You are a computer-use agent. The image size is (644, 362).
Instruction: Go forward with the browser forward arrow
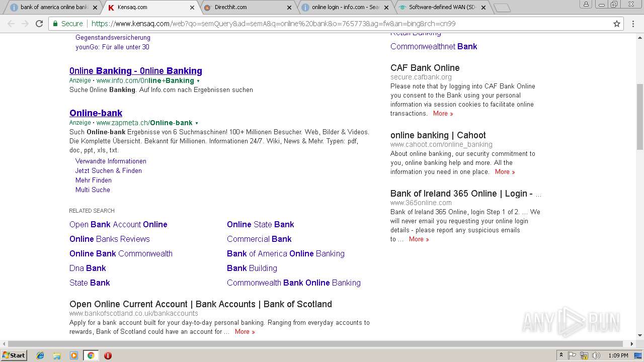[x=25, y=24]
